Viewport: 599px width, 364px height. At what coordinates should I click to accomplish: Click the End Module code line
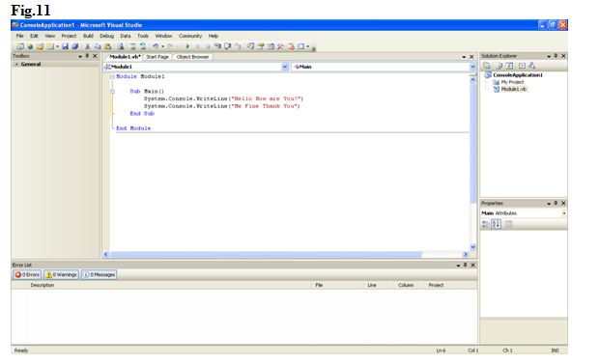point(133,128)
